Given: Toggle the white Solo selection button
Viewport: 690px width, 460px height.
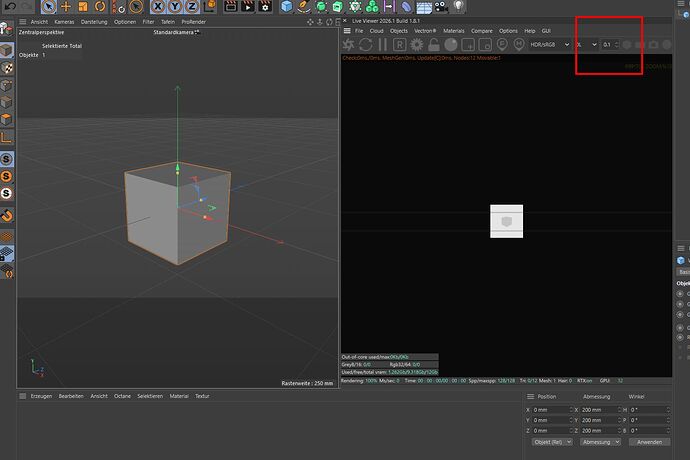Looking at the screenshot, I should [7, 193].
